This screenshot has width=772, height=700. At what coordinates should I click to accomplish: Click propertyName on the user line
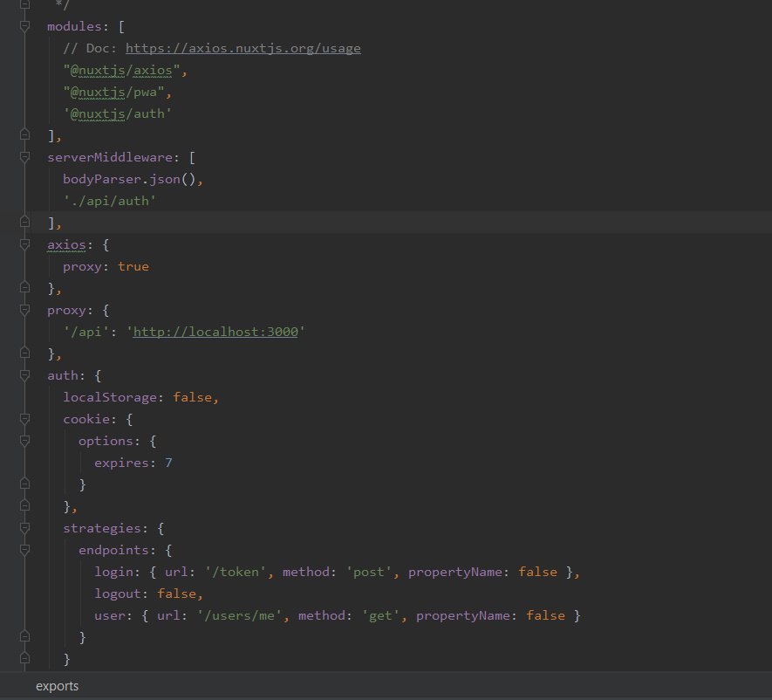(463, 615)
